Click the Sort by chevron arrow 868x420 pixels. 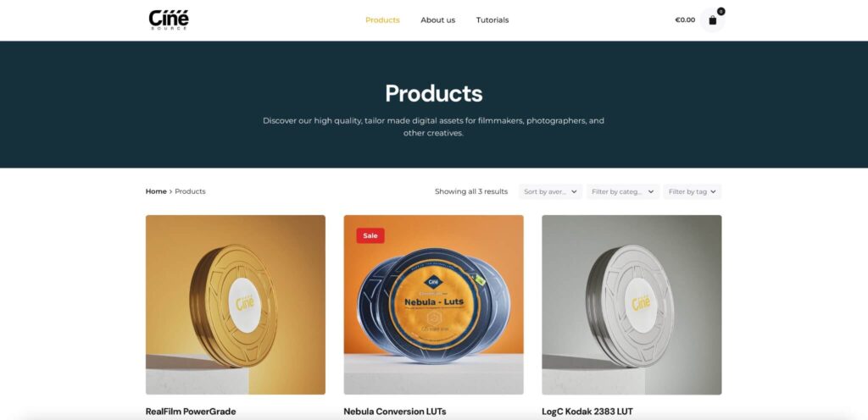click(574, 191)
